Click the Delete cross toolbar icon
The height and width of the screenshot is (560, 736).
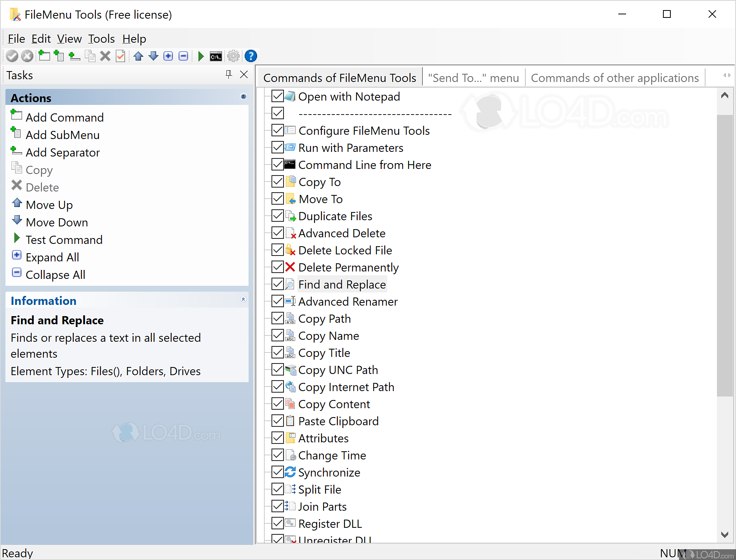[105, 56]
